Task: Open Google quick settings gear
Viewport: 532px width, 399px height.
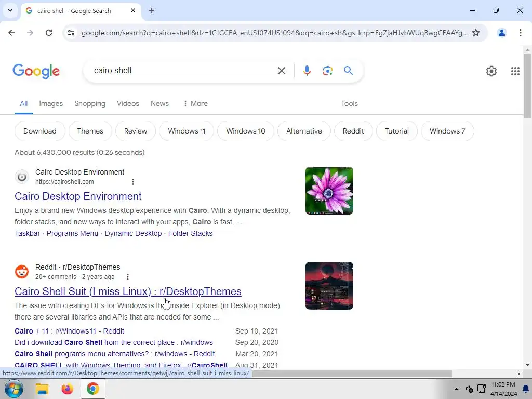Action: coord(491,71)
